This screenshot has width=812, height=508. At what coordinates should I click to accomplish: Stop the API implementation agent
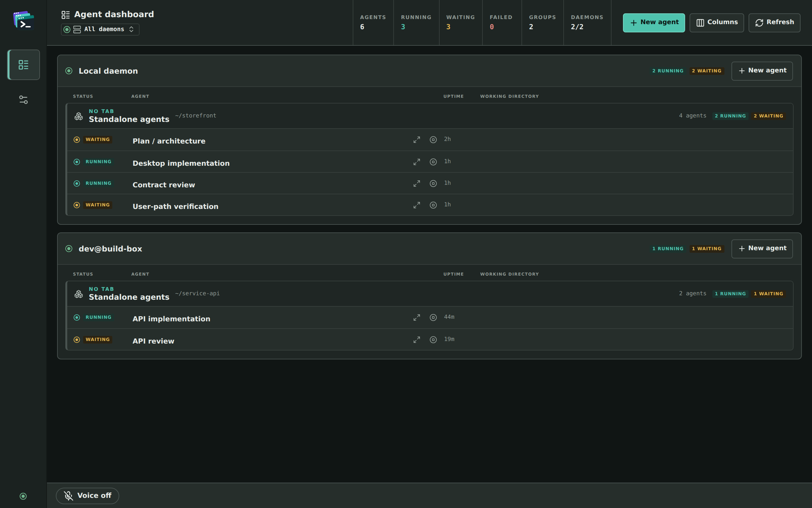click(433, 317)
